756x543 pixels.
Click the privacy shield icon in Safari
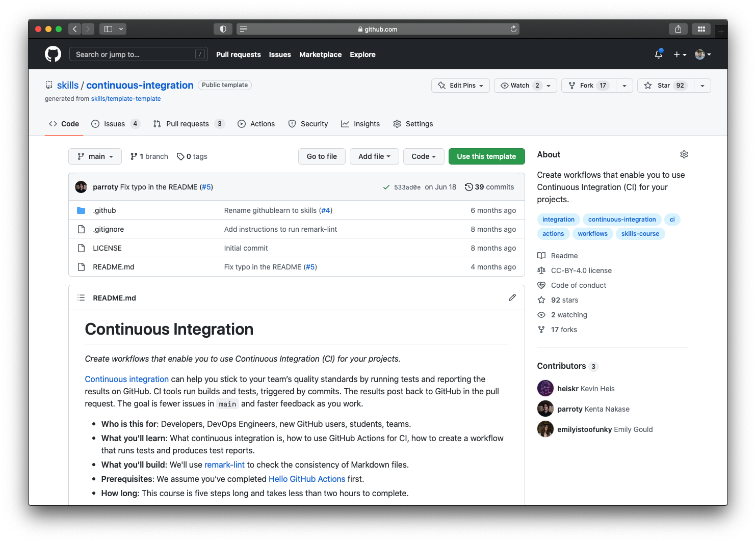tap(223, 29)
